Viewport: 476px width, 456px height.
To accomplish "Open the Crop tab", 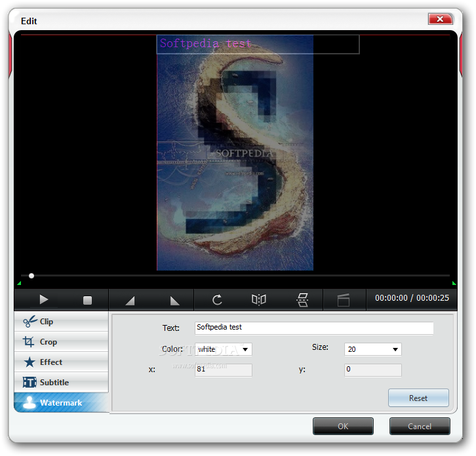I will tap(61, 341).
